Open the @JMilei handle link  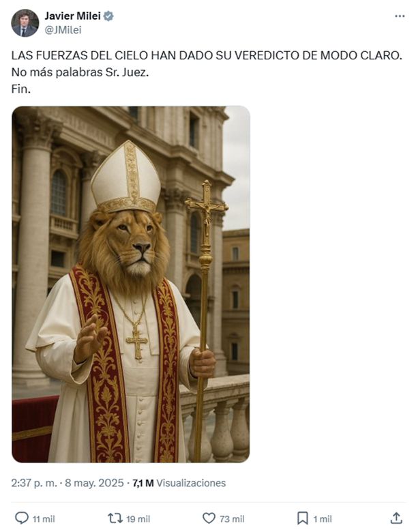63,30
